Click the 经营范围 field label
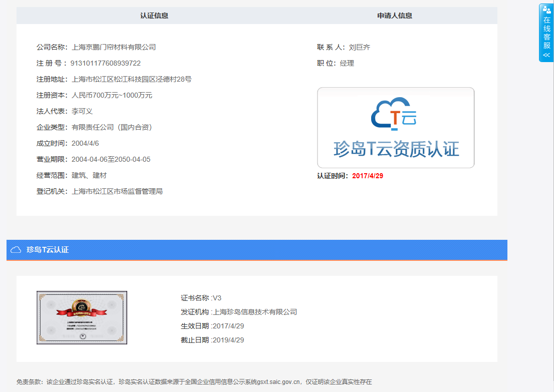This screenshot has width=554, height=392. [x=52, y=176]
